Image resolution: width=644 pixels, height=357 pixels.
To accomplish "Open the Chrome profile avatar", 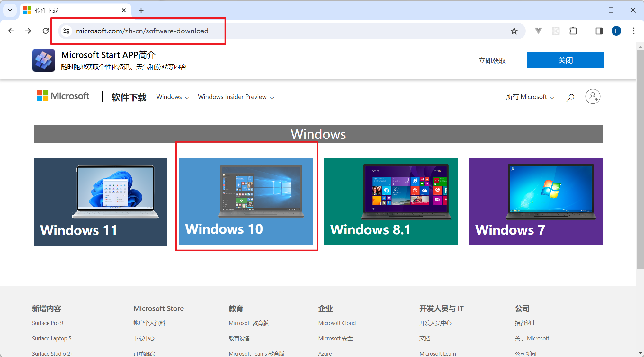I will pos(616,31).
